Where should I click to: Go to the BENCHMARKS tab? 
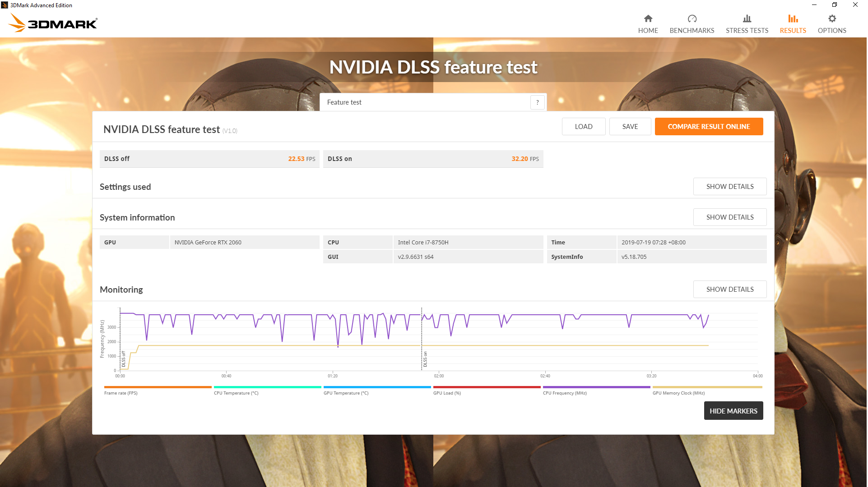tap(693, 31)
